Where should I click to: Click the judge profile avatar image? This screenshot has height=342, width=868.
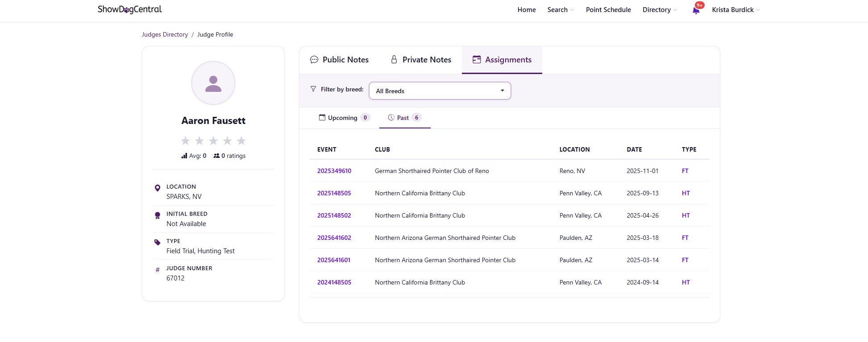point(213,83)
